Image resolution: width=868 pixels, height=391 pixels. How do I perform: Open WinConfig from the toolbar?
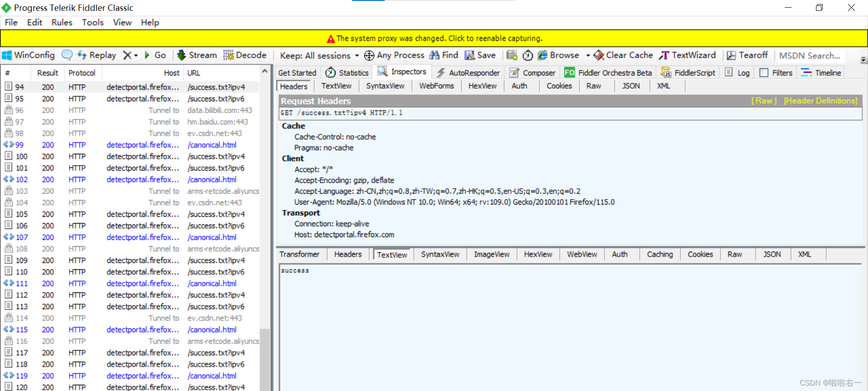28,55
